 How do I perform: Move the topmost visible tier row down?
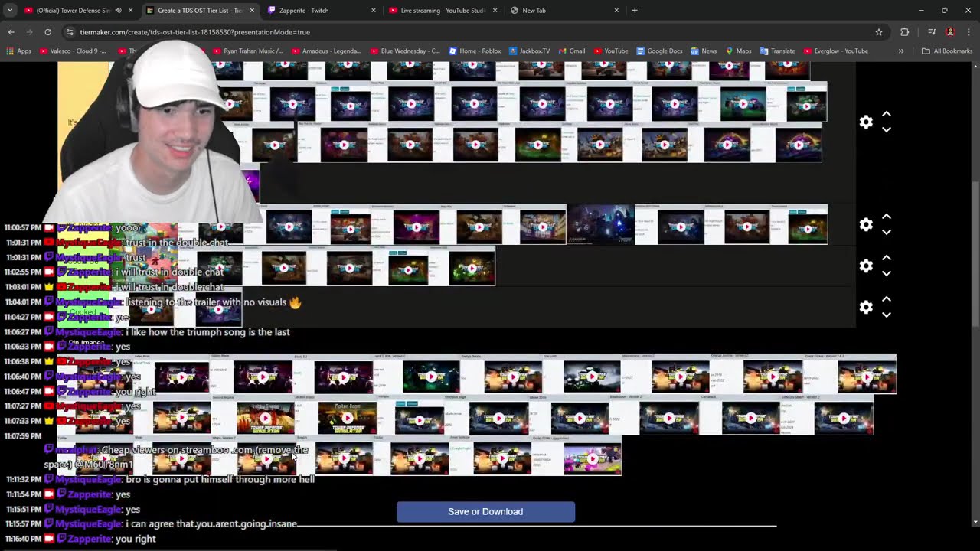887,130
